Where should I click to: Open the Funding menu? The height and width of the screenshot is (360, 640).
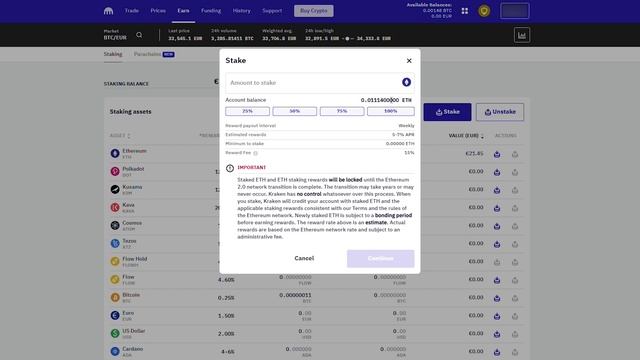(x=211, y=11)
